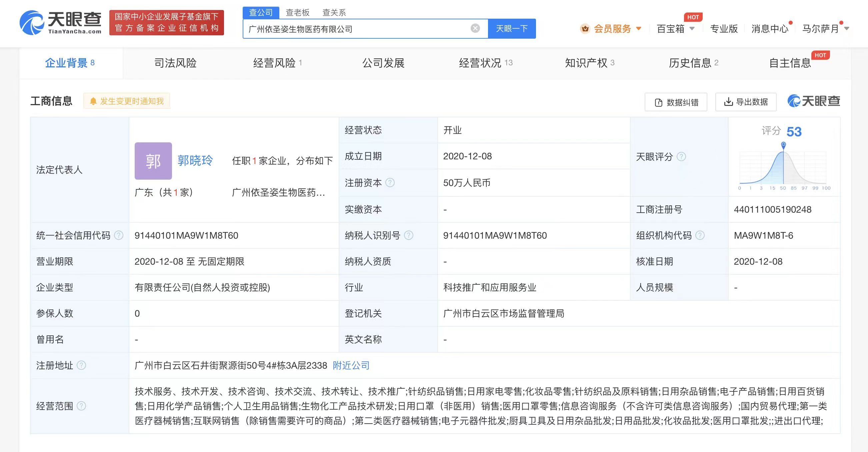Click help icon next to 组织机构代码
The height and width of the screenshot is (452, 868).
[x=700, y=235]
